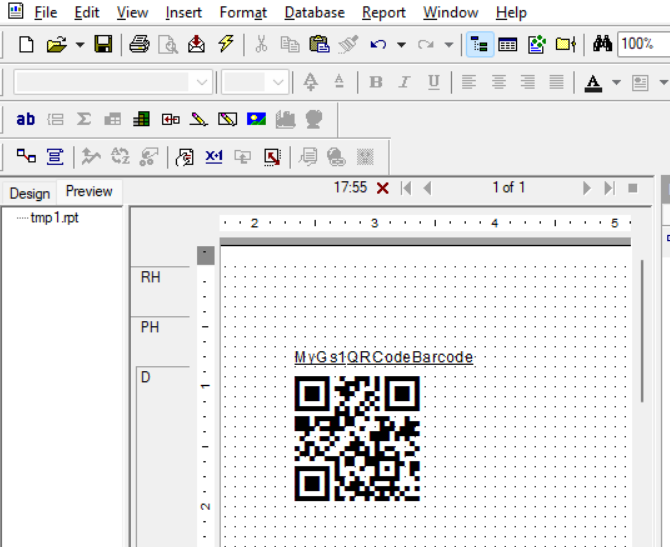Open the Report menu
This screenshot has width=670, height=547.
tap(384, 12)
